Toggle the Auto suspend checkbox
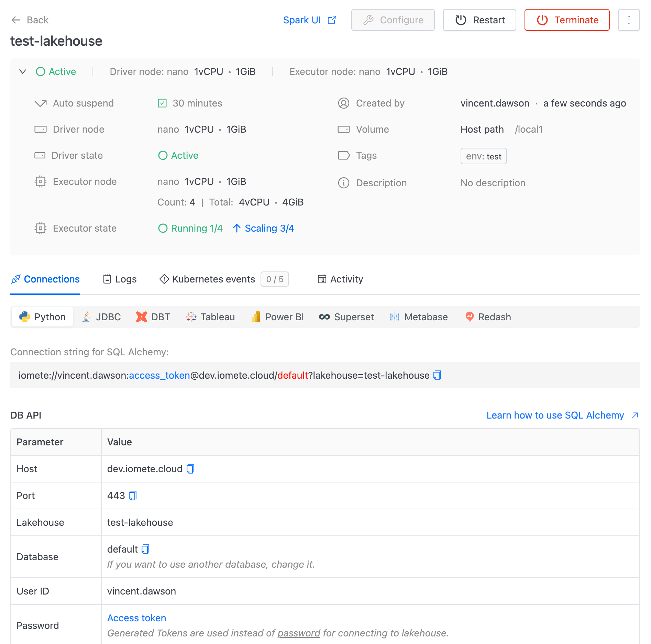 162,103
